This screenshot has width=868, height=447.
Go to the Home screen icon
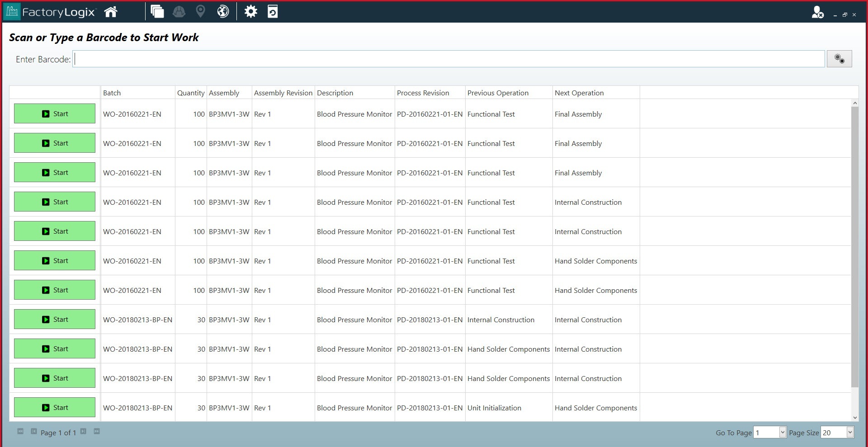coord(111,12)
